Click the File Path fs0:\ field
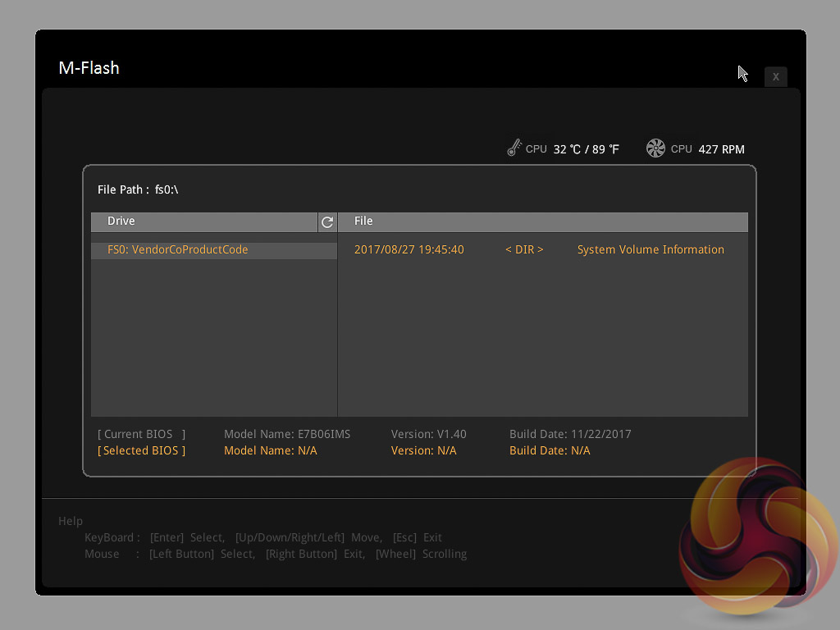Viewport: 840px width, 630px height. (138, 189)
